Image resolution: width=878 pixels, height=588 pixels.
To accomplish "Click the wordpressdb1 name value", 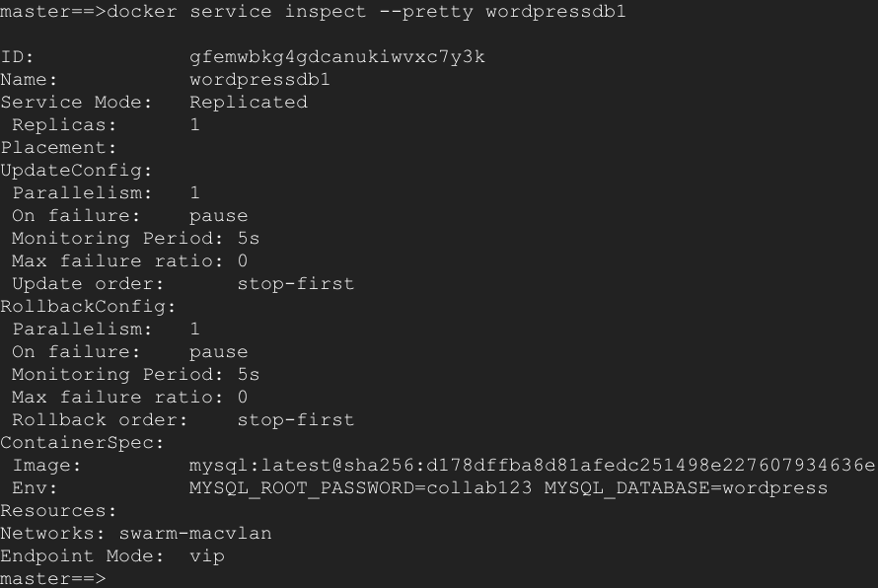I will pos(259,80).
